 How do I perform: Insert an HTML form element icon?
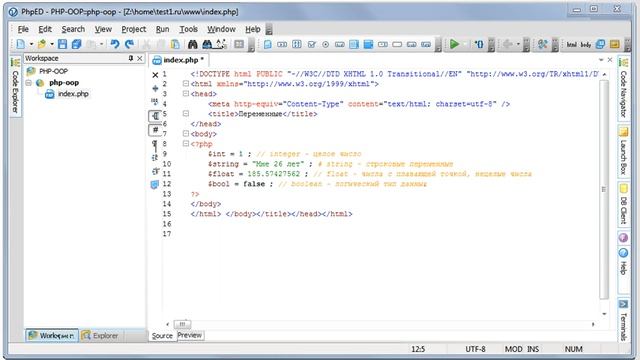pos(268,44)
